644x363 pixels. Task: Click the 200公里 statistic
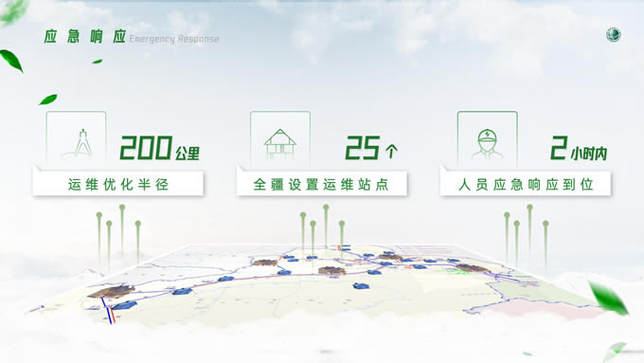pos(159,148)
